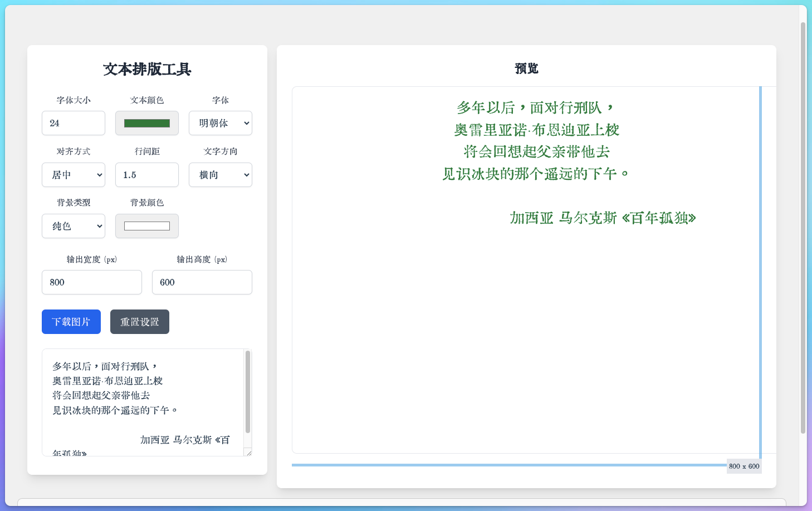
Task: Click the 背景类型 label
Action: click(x=74, y=203)
